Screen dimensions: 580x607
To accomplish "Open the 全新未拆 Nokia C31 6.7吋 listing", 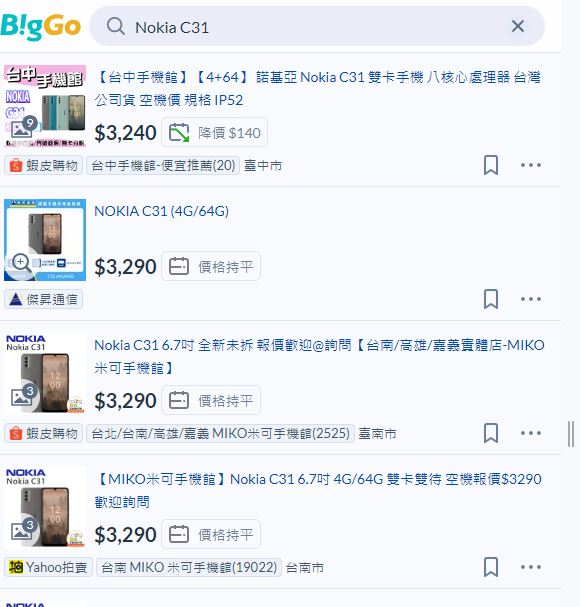I will 319,357.
